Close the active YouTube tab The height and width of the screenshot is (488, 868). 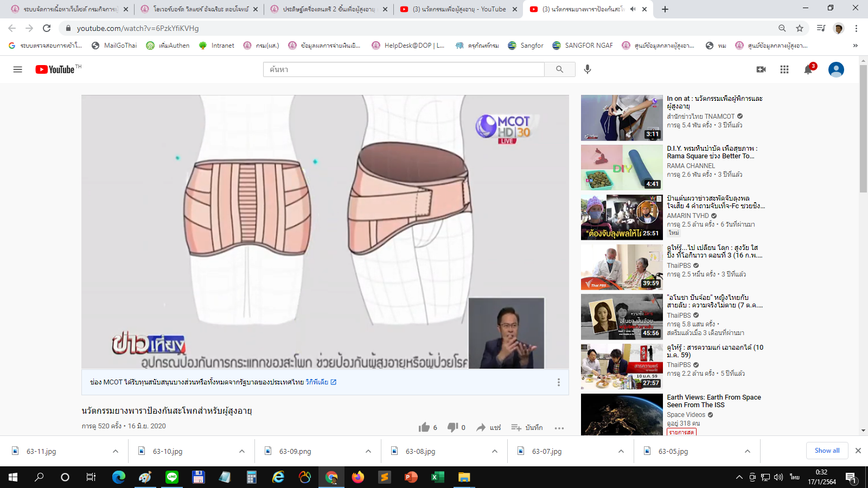click(x=644, y=9)
